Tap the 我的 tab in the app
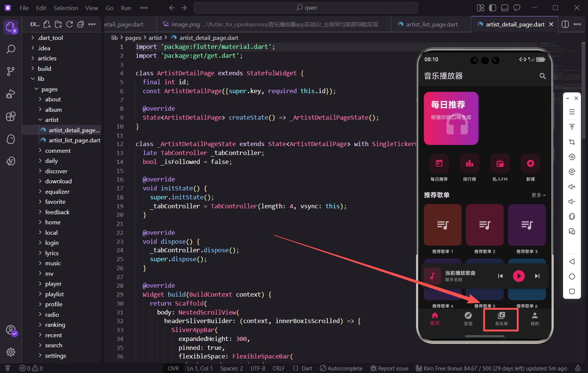Viewport: 588px width, 373px height. [535, 319]
